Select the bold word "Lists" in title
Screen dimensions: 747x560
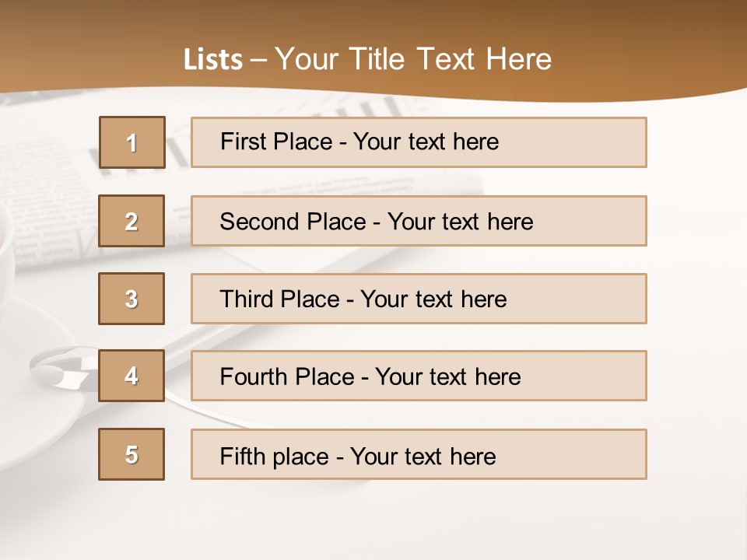(212, 60)
